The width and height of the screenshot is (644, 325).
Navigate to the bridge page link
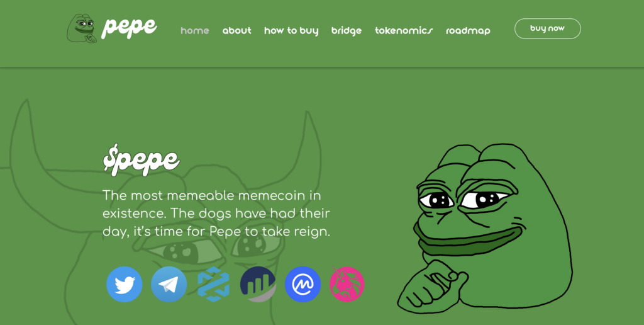347,31
